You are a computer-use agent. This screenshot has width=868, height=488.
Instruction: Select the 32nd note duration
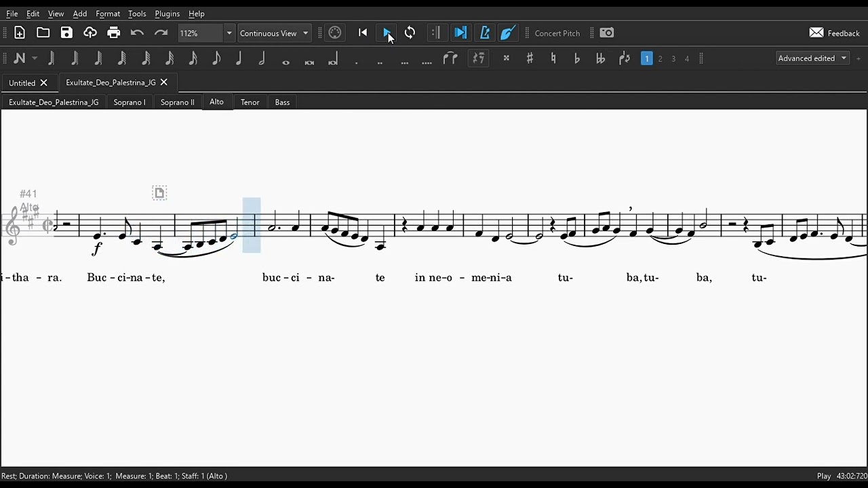pyautogui.click(x=170, y=58)
